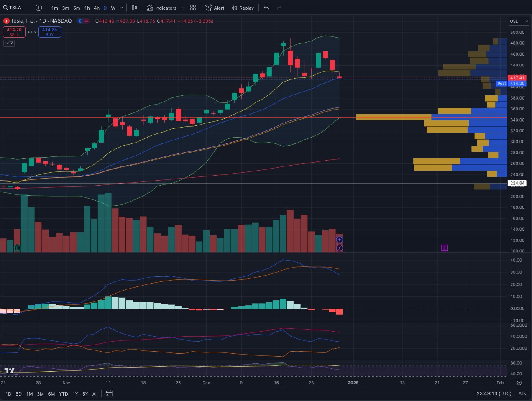The width and height of the screenshot is (532, 401).
Task: Click the green earnings E marker
Action: [17, 248]
